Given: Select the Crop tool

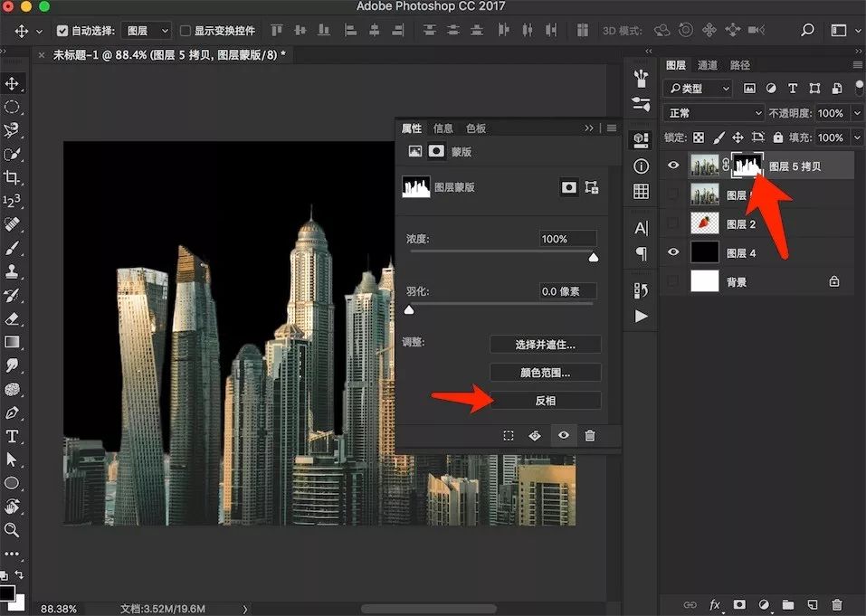Looking at the screenshot, I should 13,176.
